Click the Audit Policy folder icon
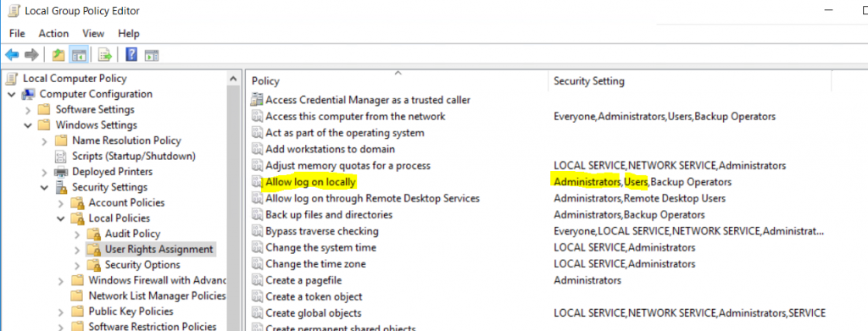868x331 pixels. (95, 234)
